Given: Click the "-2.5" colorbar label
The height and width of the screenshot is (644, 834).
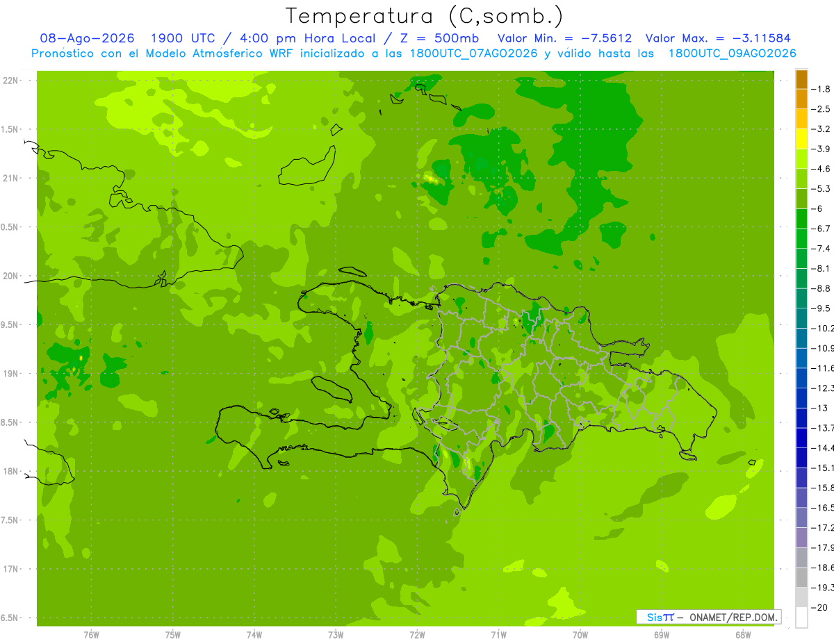Looking at the screenshot, I should [x=821, y=109].
